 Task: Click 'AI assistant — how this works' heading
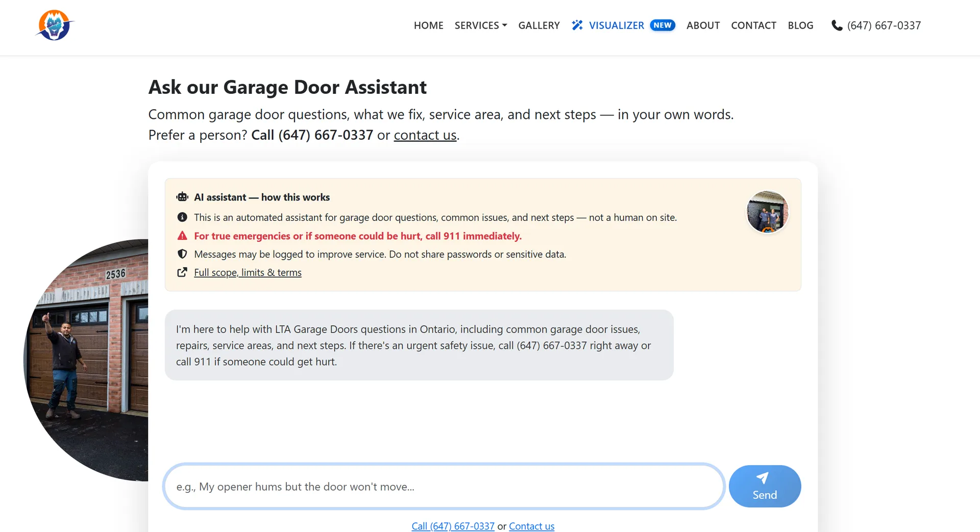tap(262, 197)
